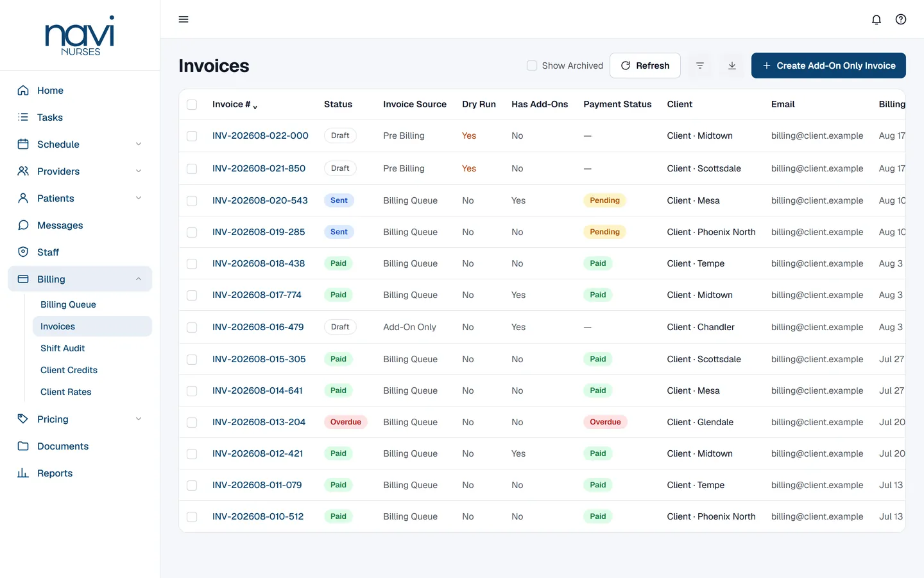The width and height of the screenshot is (924, 578).
Task: Click Create Add-On Only Invoice
Action: 828,66
